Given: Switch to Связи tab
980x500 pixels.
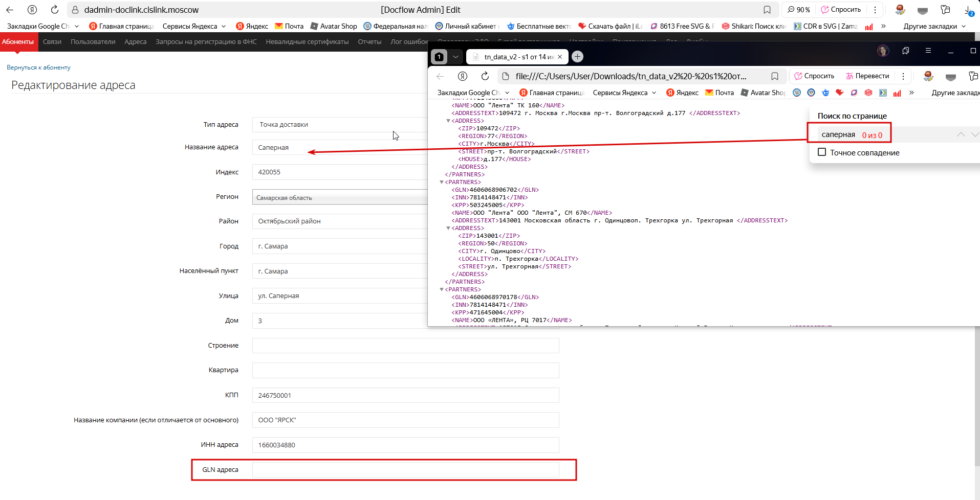Looking at the screenshot, I should [52, 42].
